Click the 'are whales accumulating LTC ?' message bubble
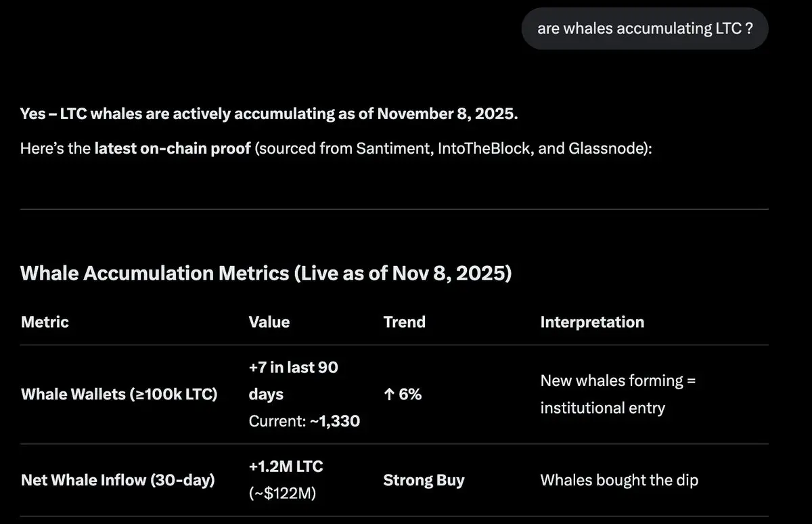812x524 pixels. click(645, 28)
